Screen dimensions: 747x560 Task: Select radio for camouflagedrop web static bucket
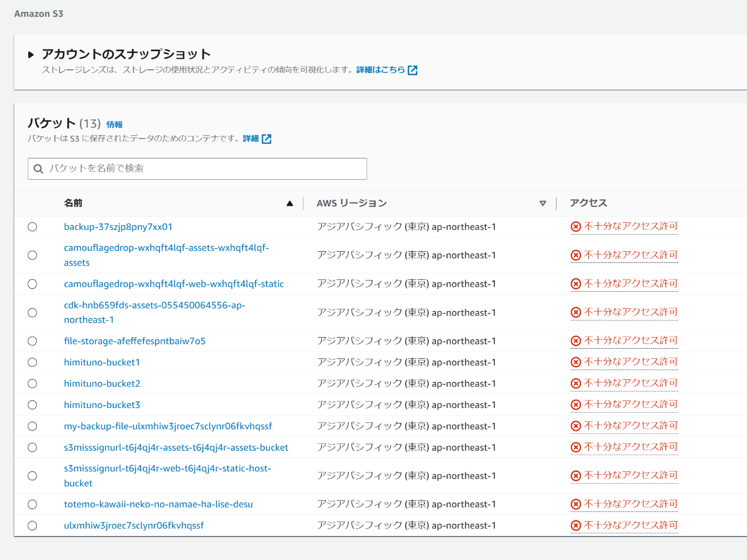(33, 284)
